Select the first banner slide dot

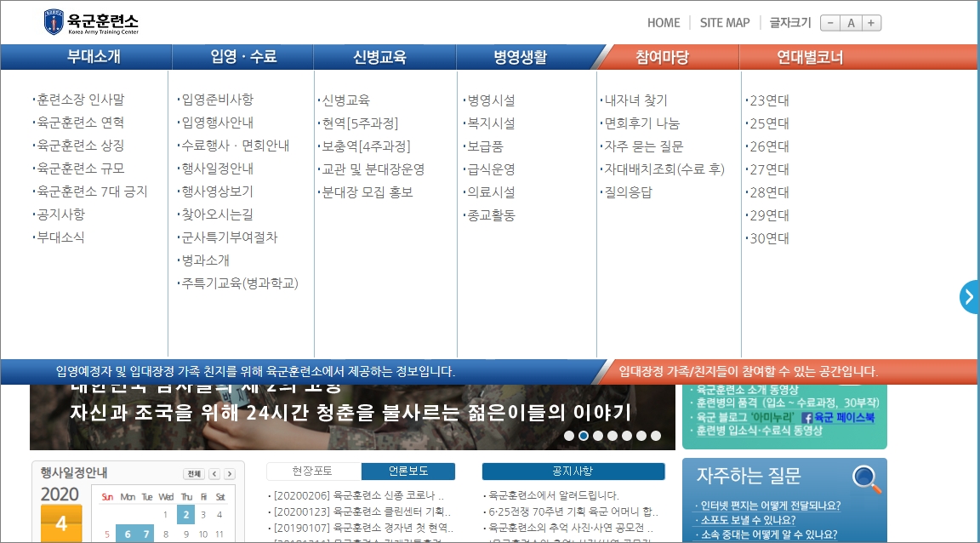coord(569,436)
